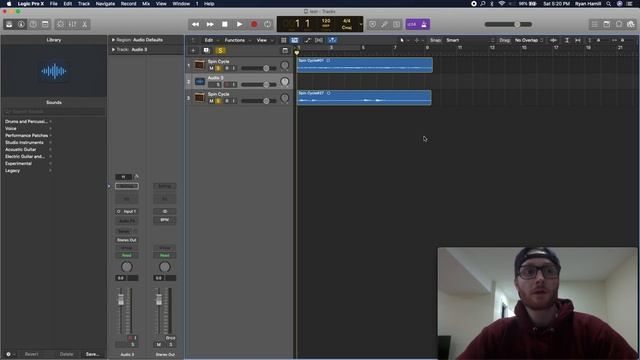Toggle the Library button in the control bar

pyautogui.click(x=9, y=24)
